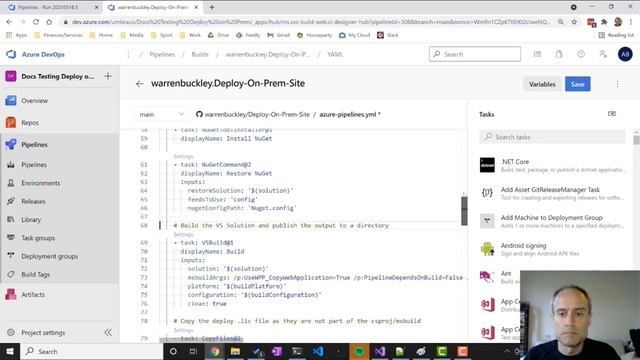Select warrenbuckley.Deploy-On-Prem browser tab

[152, 7]
